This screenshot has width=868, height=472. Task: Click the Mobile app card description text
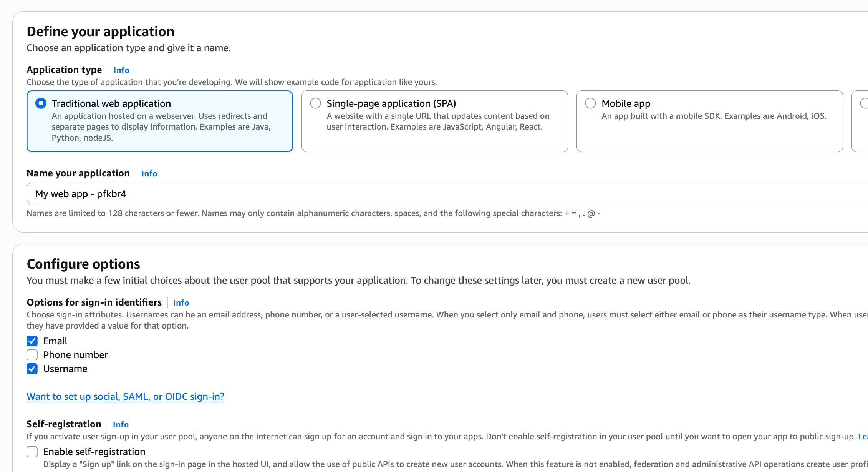click(714, 116)
